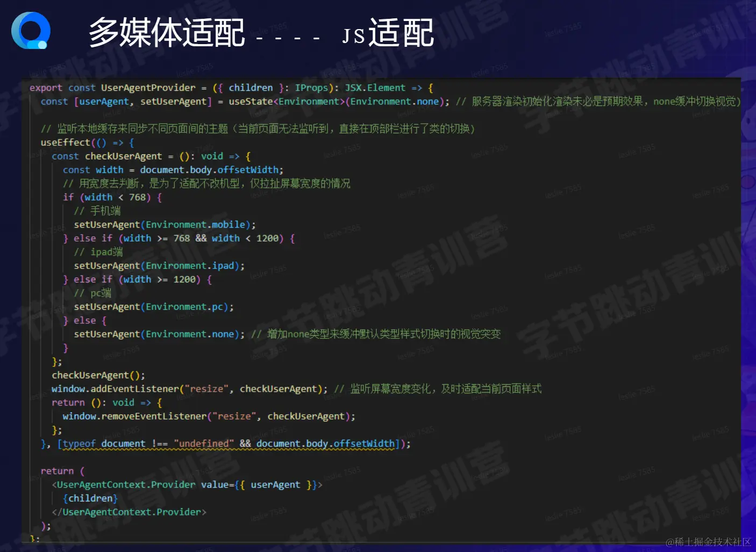
Task: Click the 'return (' line
Action: (63, 471)
